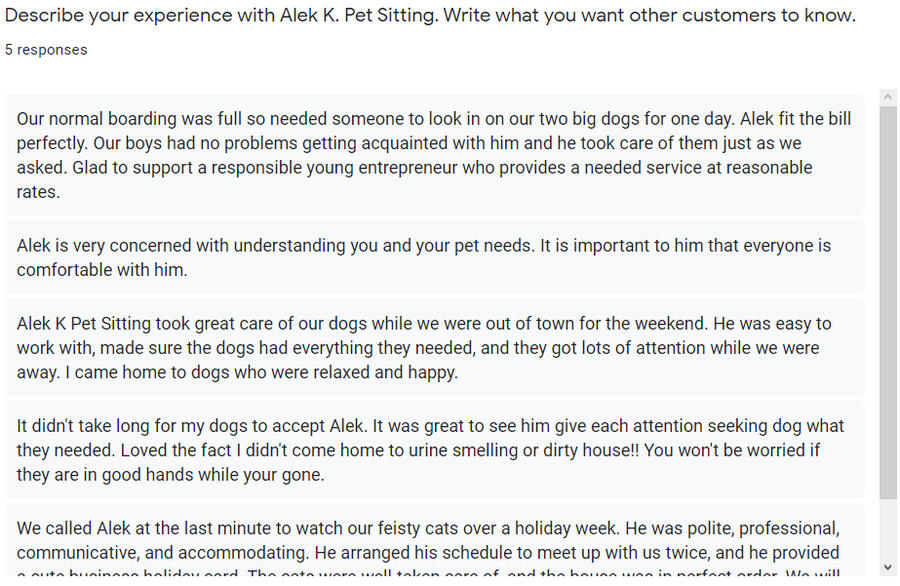The image size is (900, 586).
Task: Click the question title about Alek K. Pet Sitting
Action: (x=430, y=16)
